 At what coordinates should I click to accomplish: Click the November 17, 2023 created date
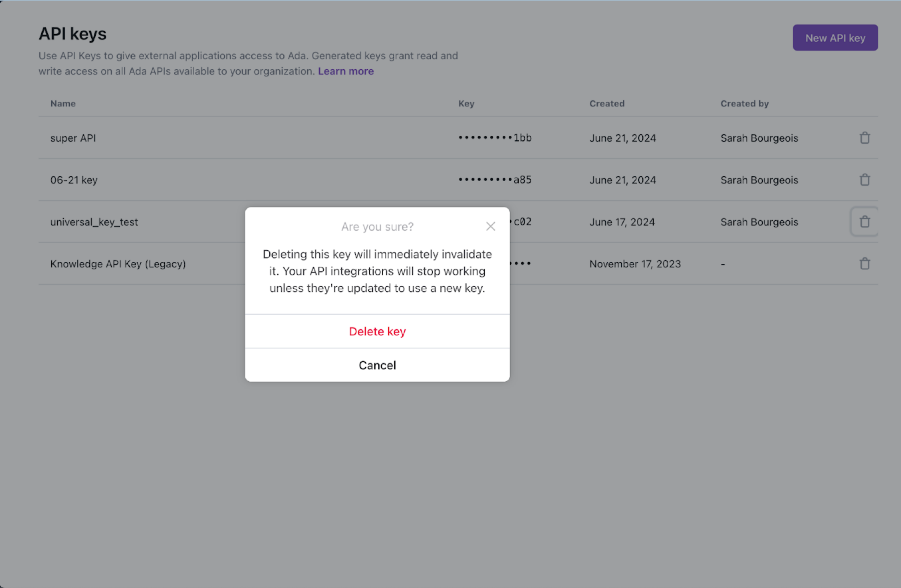tap(635, 264)
